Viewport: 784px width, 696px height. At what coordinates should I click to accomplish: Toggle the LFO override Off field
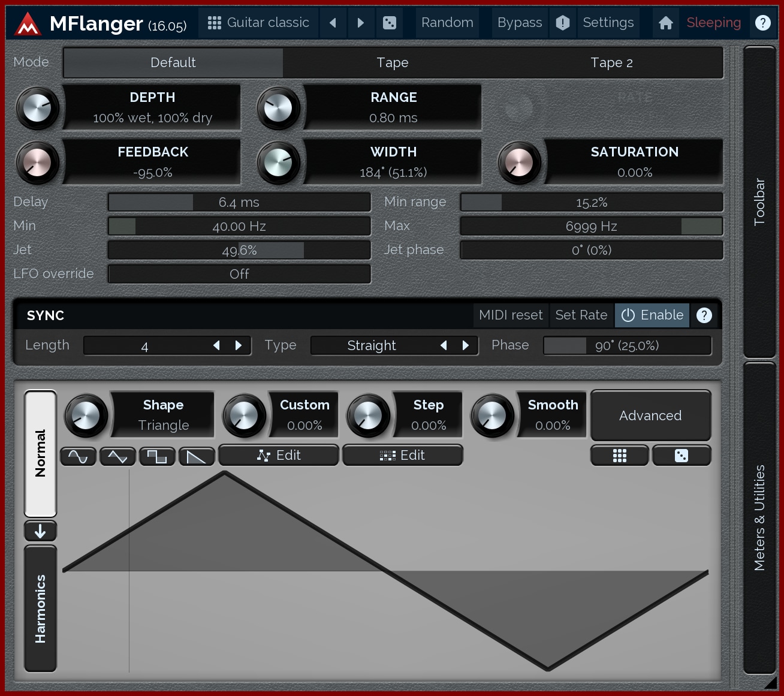click(239, 274)
